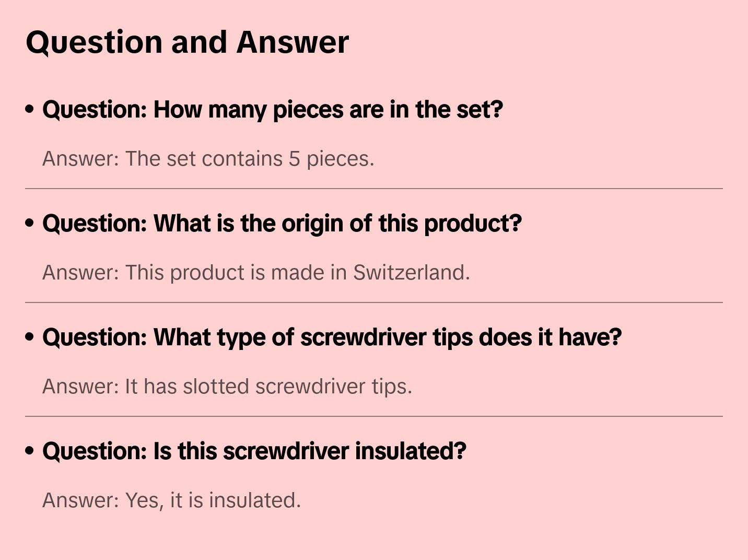Select the answer stating 5 pieces

pos(208,159)
